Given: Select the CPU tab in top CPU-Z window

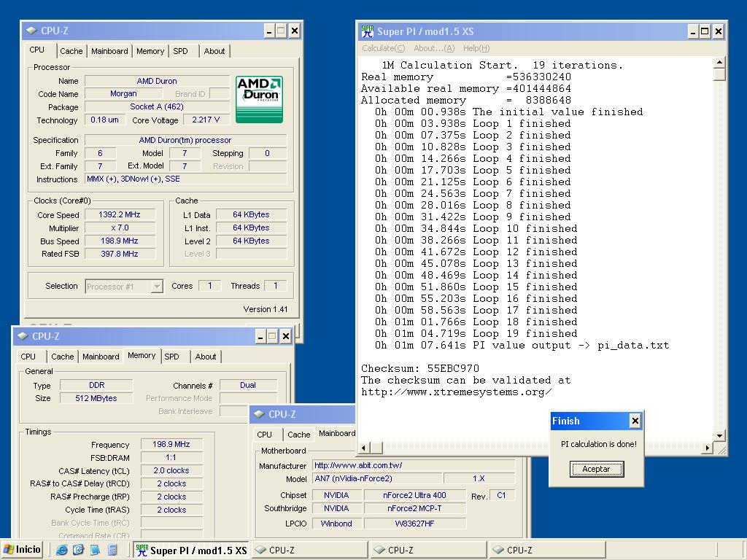Looking at the screenshot, I should (36, 50).
